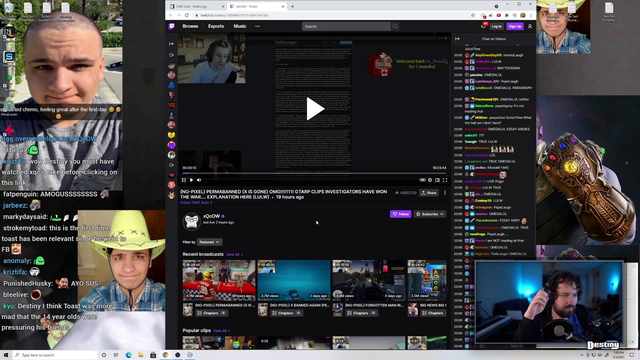Viewport: 640px width, 360px height.
Task: Toggle theatre mode in the player
Action: 437,180
